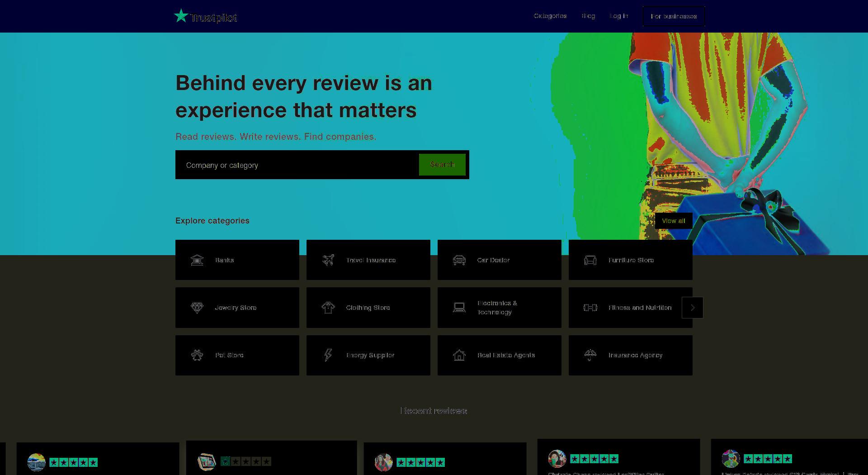Viewport: 868px width, 475px height.
Task: Click five-star rating on fifth review
Action: click(768, 459)
